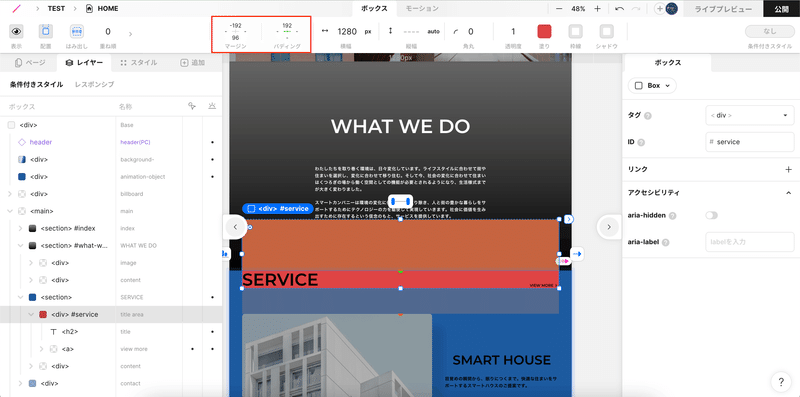Go to next page with canvas right arrow
This screenshot has height=397, width=800.
(x=609, y=227)
